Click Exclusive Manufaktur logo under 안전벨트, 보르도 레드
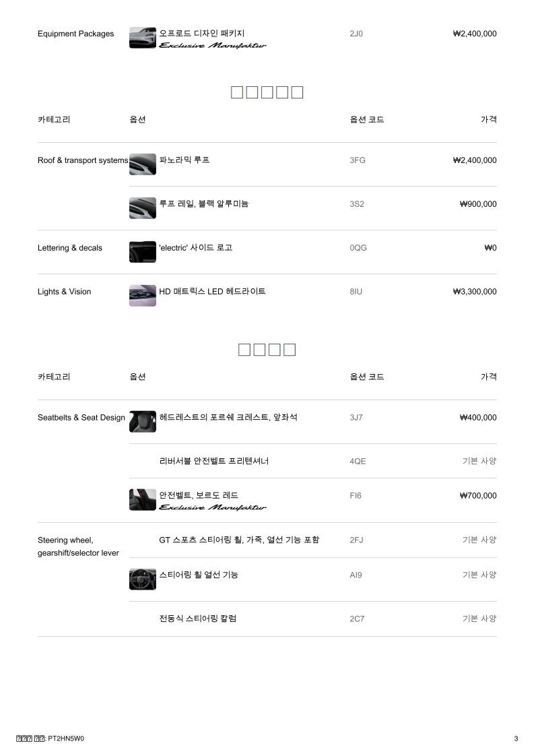The height and width of the screenshot is (756, 534). [x=212, y=507]
